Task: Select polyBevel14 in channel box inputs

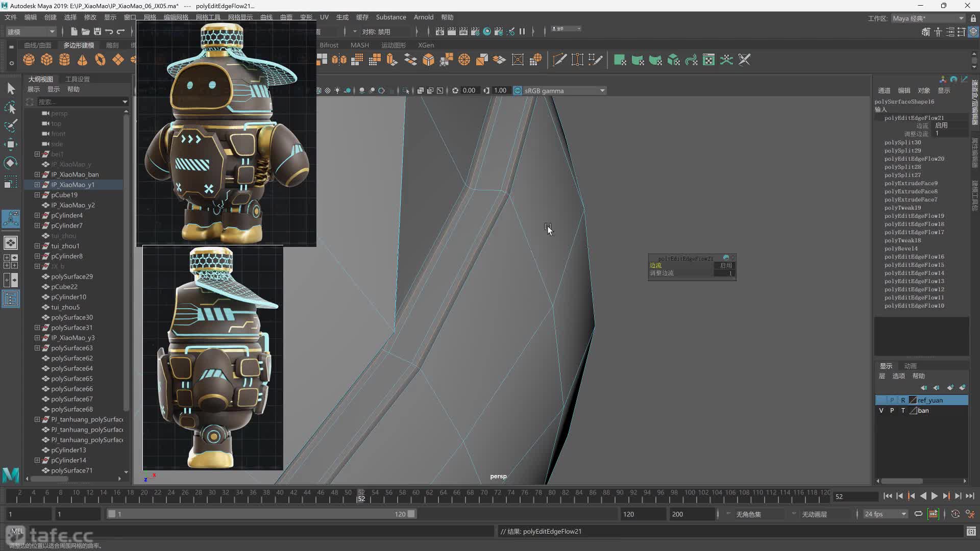Action: (901, 248)
